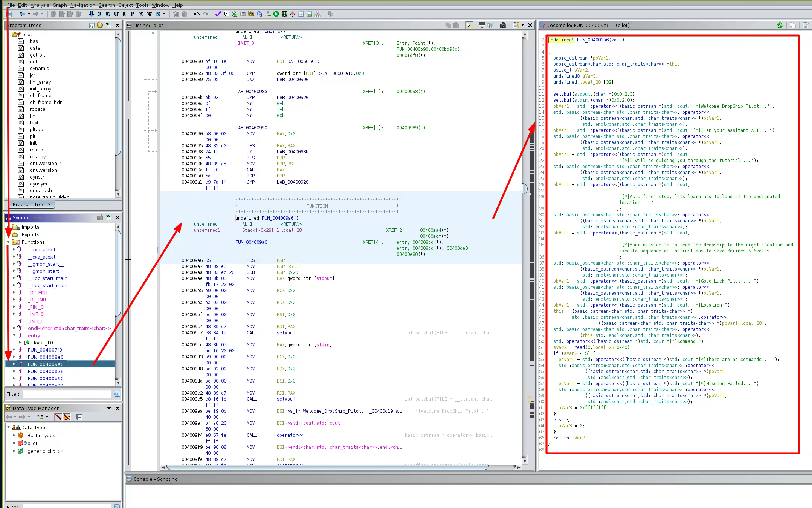The height and width of the screenshot is (508, 812).
Task: Select FUN_00400b36 in Symbol Tree
Action: [46, 371]
